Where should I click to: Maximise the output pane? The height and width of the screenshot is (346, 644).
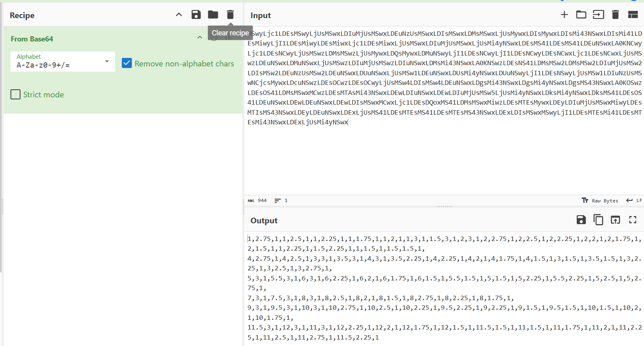633,220
